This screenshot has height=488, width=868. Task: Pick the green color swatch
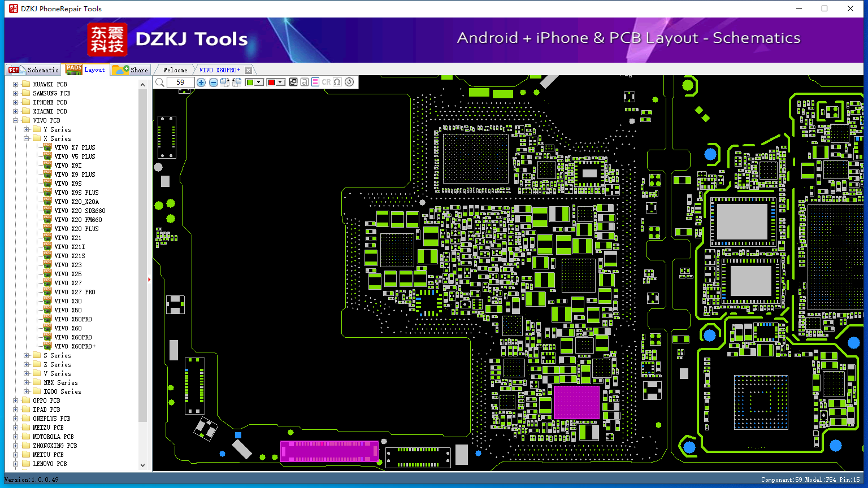click(x=250, y=82)
